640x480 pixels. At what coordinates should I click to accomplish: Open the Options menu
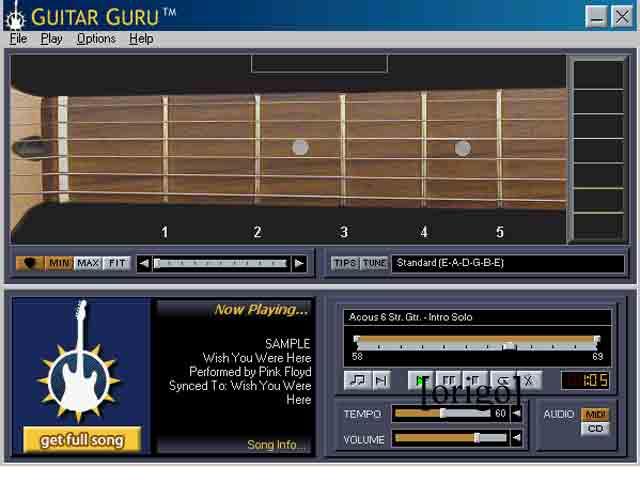tap(96, 39)
